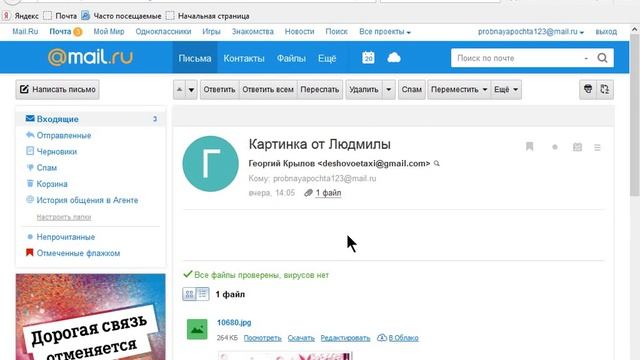This screenshot has width=640, height=360.
Task: Open Файлы tab
Action: tap(291, 58)
